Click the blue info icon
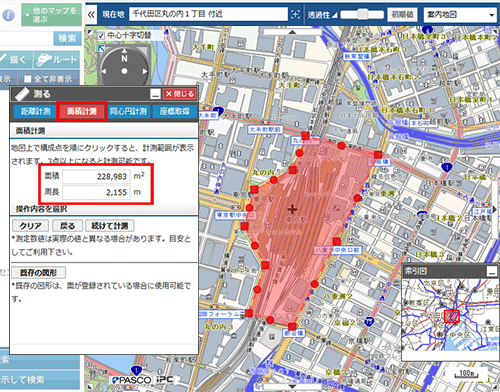The image size is (500, 392). 8,15
